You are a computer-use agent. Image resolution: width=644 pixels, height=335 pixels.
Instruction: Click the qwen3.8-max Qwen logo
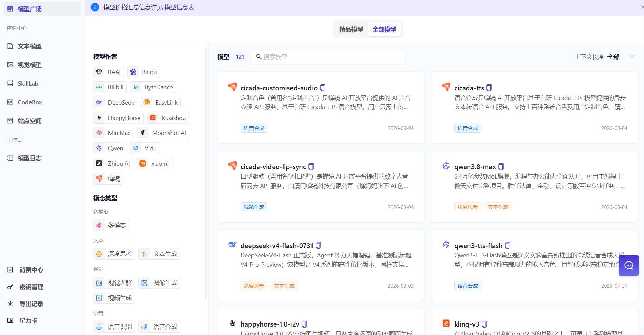pos(446,166)
